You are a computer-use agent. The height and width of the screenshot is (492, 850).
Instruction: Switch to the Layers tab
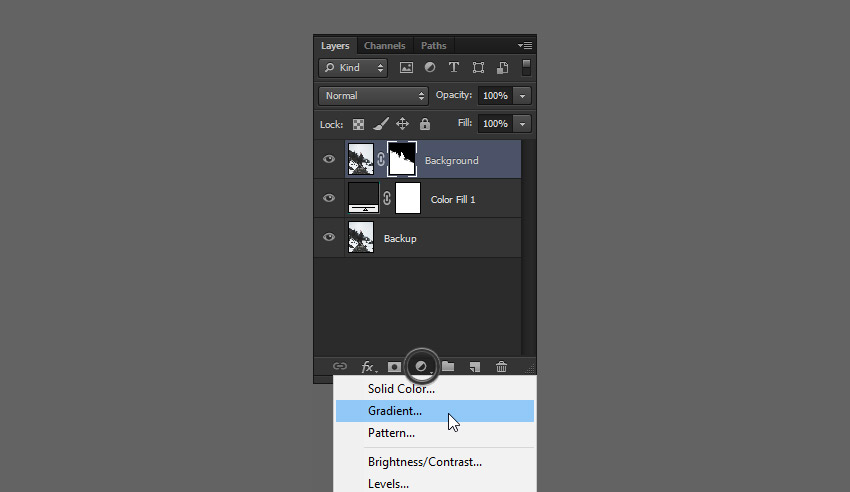coord(335,46)
